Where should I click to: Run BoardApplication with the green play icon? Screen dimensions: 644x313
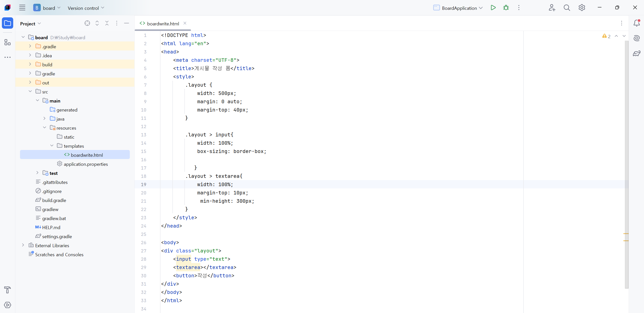[x=493, y=8]
